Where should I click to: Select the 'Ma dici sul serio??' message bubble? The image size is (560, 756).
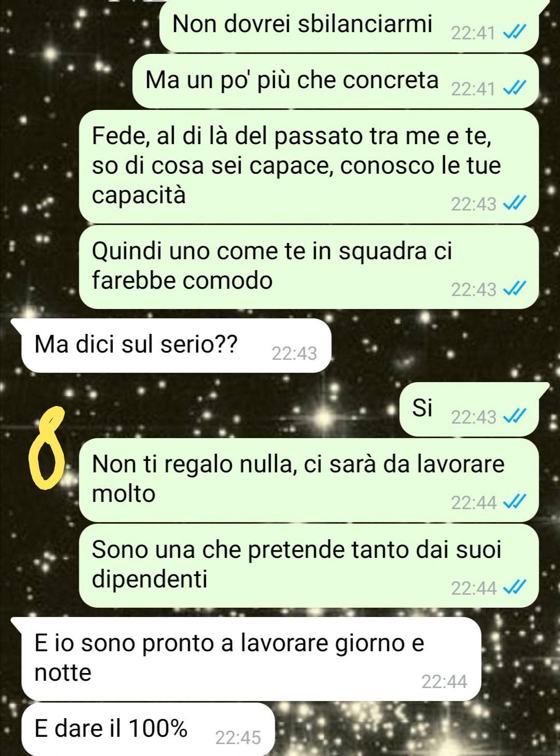175,345
